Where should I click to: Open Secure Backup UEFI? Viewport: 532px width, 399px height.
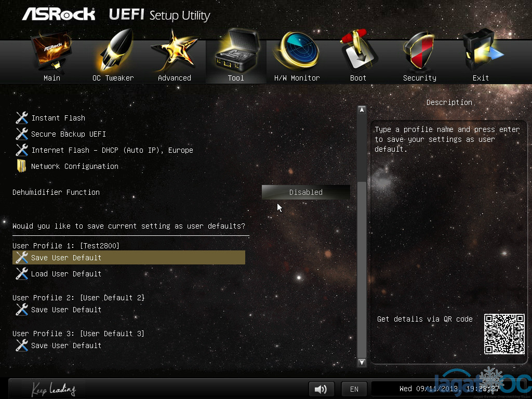(68, 134)
